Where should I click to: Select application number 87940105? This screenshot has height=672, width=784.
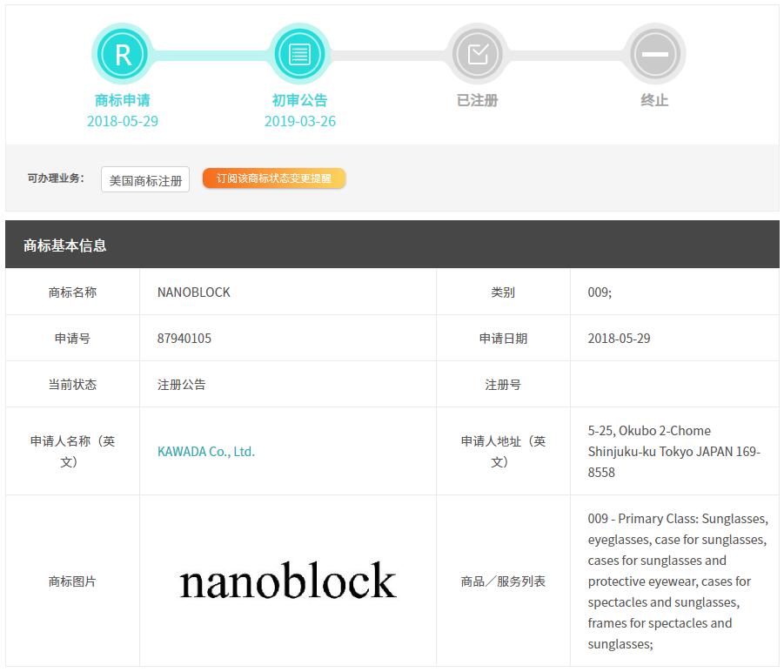[x=184, y=339]
